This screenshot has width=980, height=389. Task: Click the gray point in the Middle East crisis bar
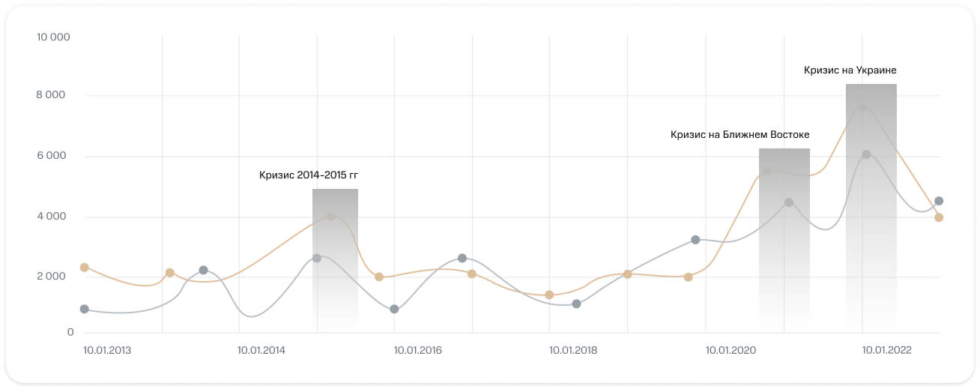tap(788, 202)
